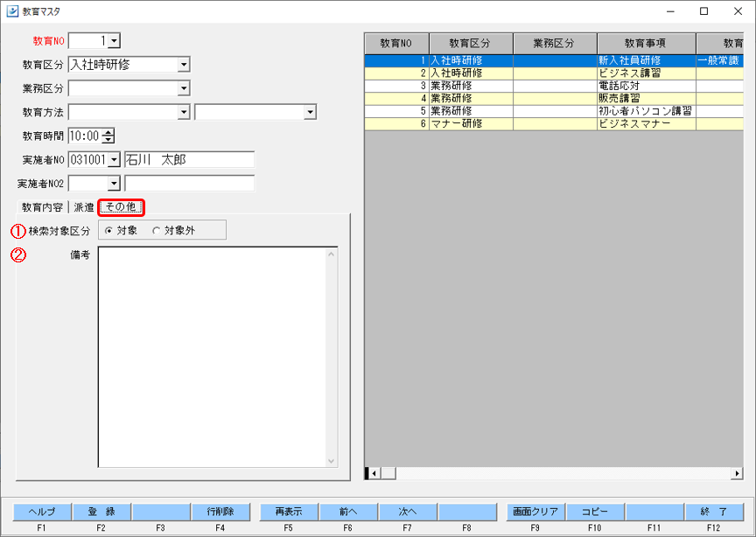
Task: Expand the second 教育方法 dropdown
Action: coord(310,112)
